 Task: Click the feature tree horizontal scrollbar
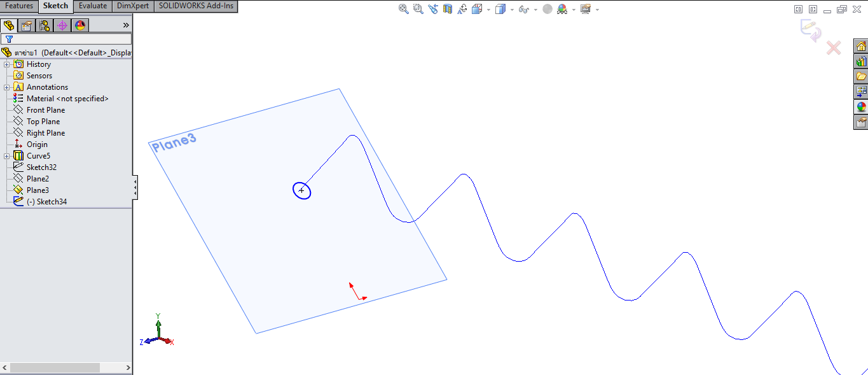tap(55, 368)
